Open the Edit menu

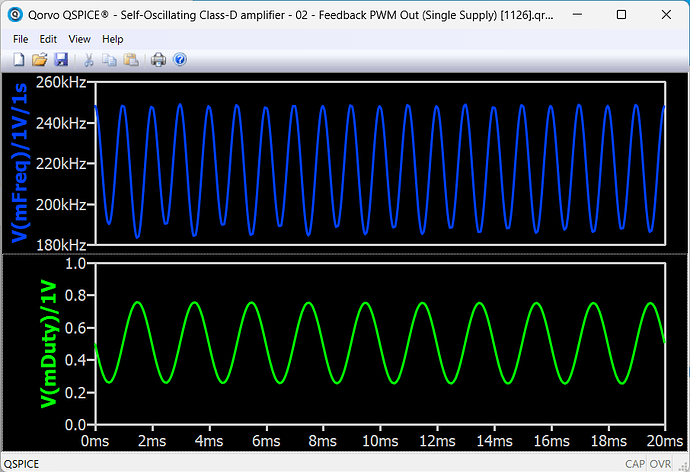[x=48, y=39]
